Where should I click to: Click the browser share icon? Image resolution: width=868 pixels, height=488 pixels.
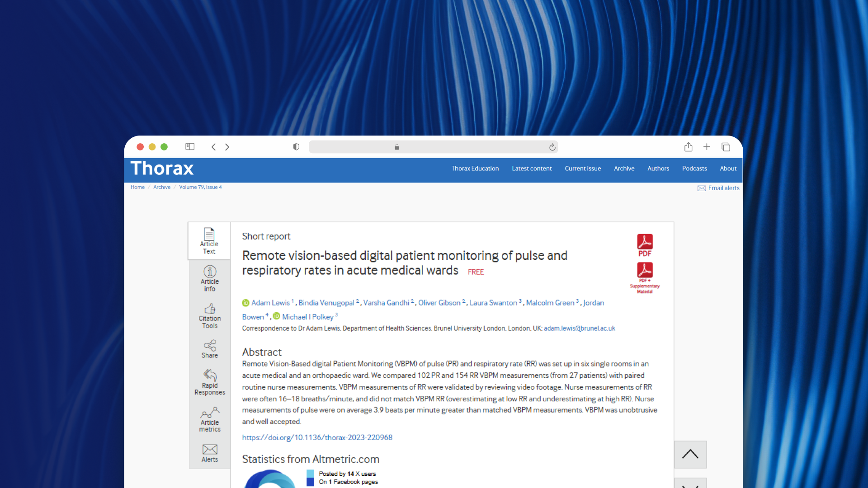tap(688, 147)
